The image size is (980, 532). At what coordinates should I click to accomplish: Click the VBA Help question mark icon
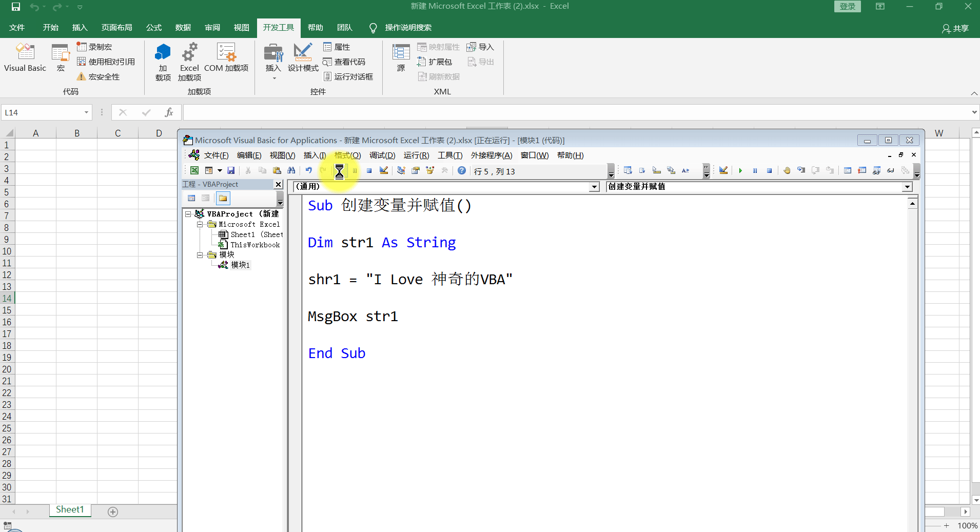pos(462,170)
